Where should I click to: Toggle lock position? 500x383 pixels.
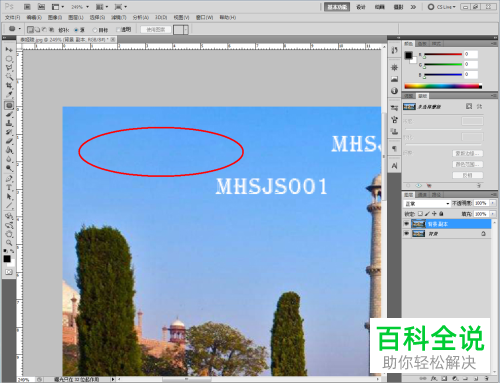[434, 213]
